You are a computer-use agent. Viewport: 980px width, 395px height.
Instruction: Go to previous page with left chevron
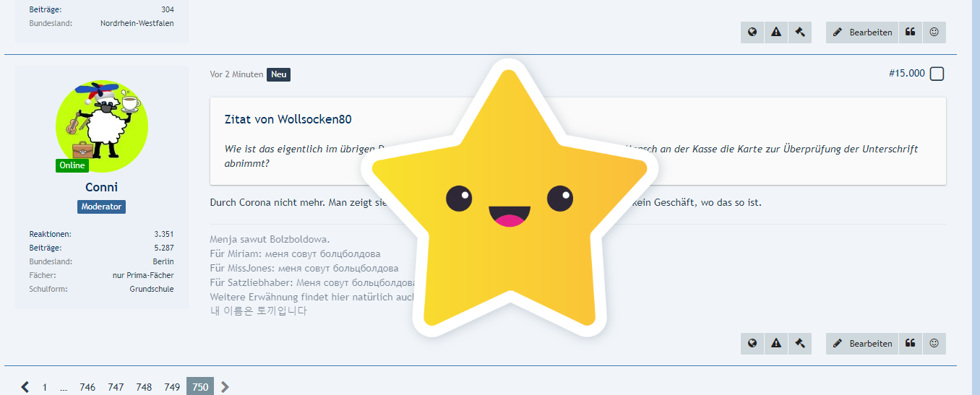click(25, 387)
